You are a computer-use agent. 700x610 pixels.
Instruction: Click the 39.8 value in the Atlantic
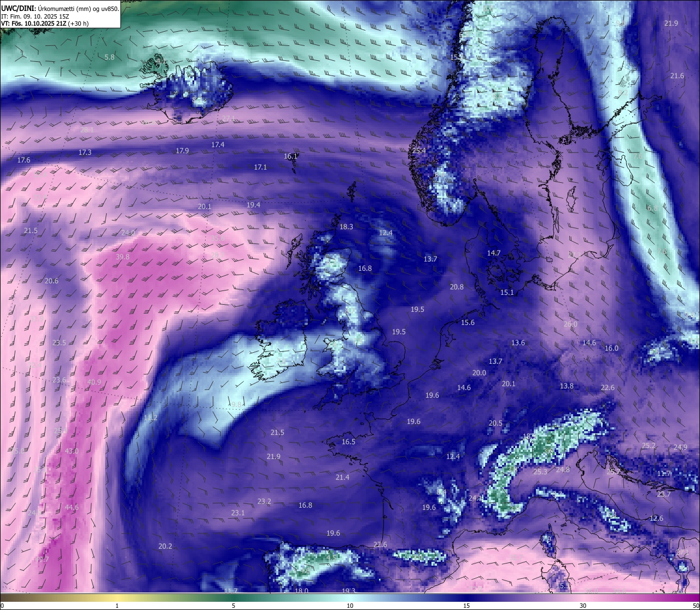pos(122,257)
